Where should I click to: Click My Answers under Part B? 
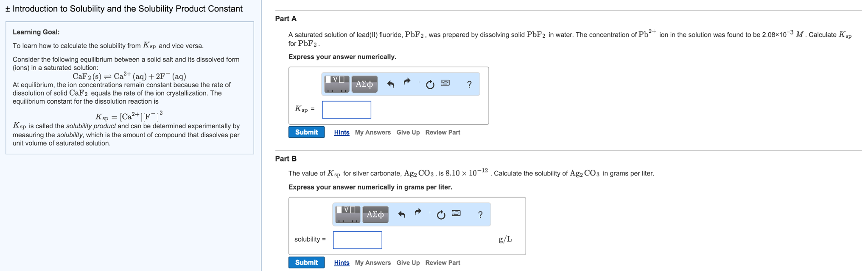[372, 263]
